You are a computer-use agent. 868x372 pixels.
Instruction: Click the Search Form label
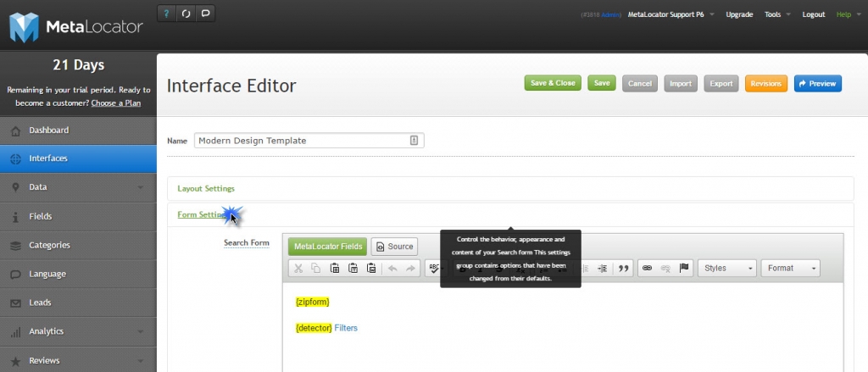coord(247,242)
